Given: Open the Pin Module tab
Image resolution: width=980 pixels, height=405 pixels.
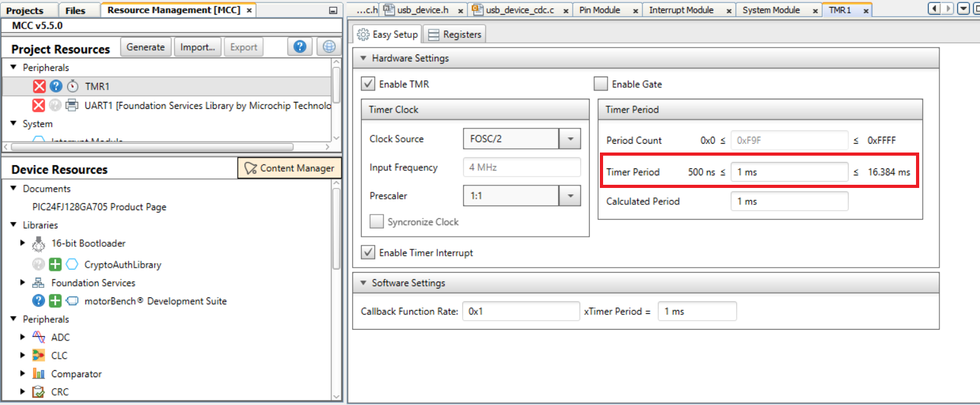Looking at the screenshot, I should point(607,10).
